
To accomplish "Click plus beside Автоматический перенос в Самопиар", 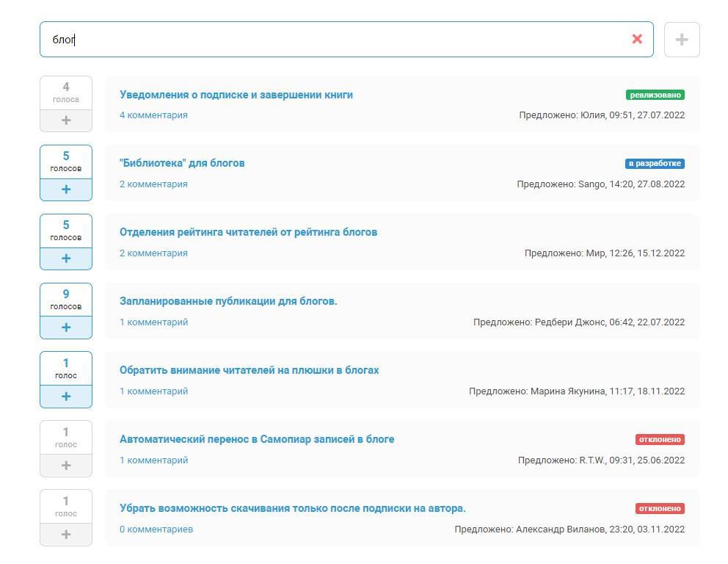I will point(66,466).
